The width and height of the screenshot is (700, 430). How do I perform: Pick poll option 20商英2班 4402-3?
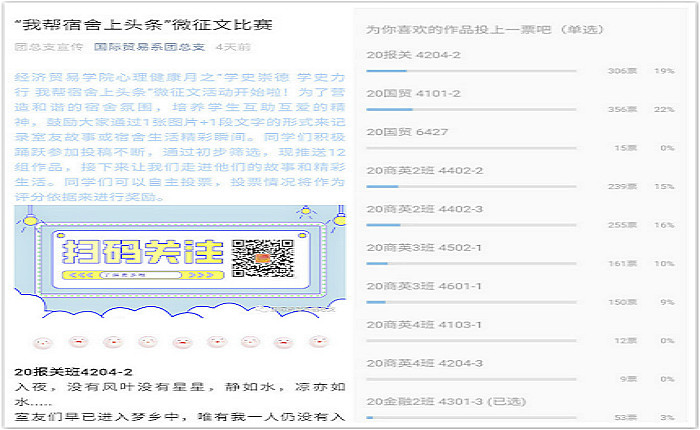point(425,209)
